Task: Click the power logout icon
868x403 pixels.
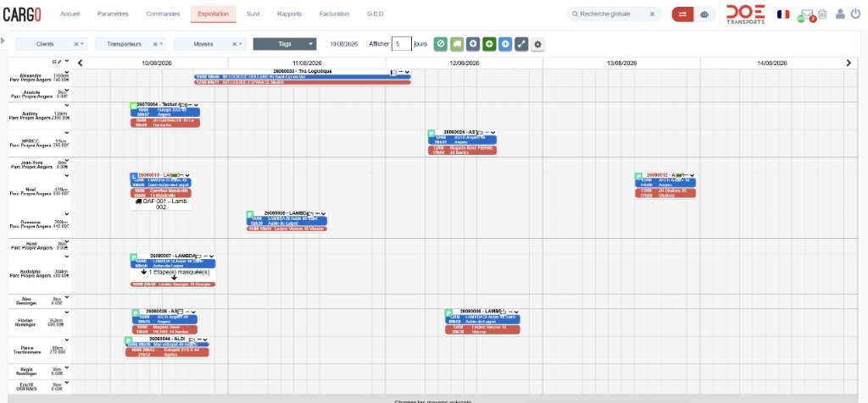Action: (x=856, y=14)
